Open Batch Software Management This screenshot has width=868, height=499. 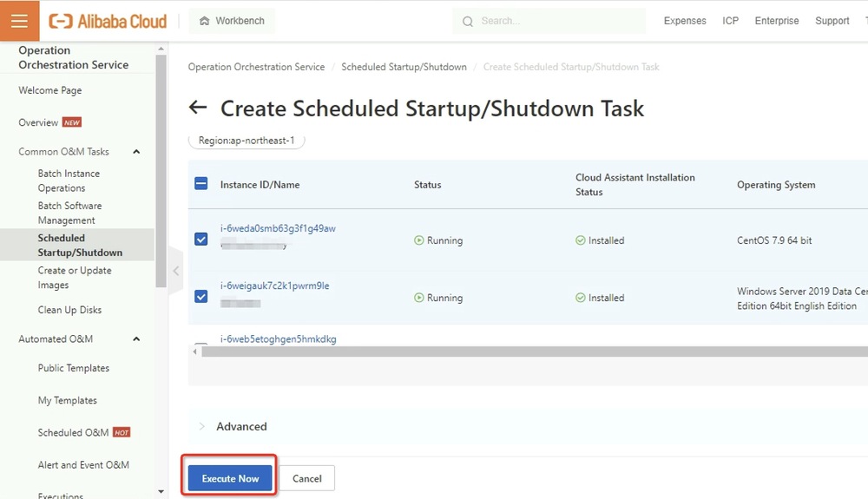[69, 213]
